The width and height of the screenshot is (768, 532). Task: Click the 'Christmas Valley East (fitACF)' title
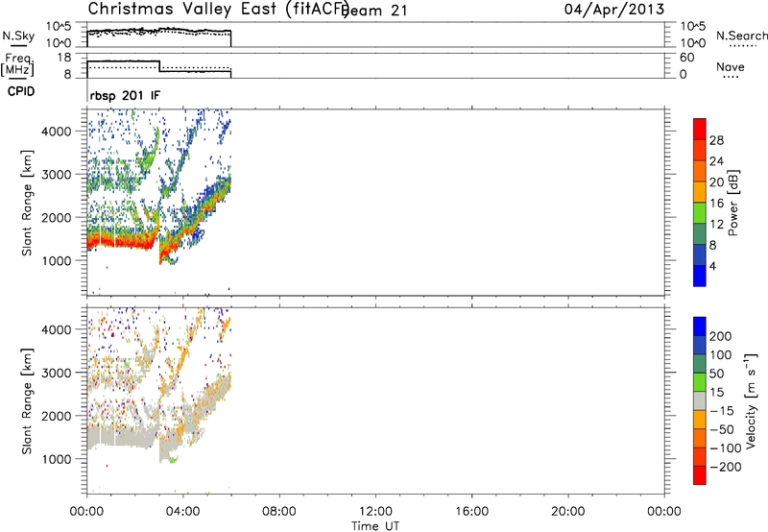[x=219, y=10]
